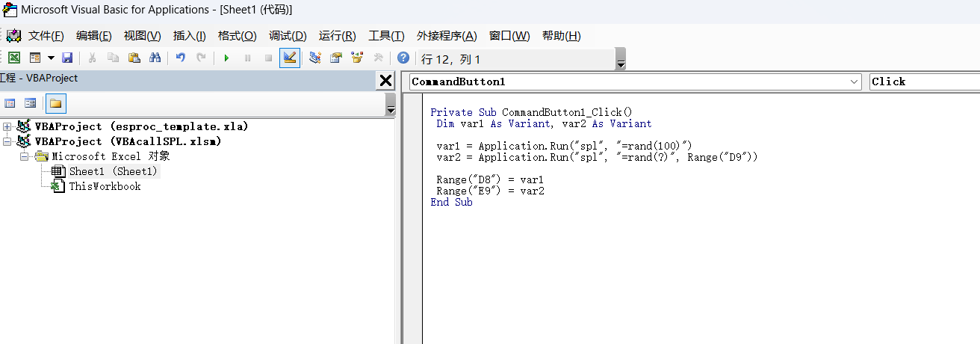Select ThisWorkbook in project tree
This screenshot has width=980, height=344.
pos(105,186)
